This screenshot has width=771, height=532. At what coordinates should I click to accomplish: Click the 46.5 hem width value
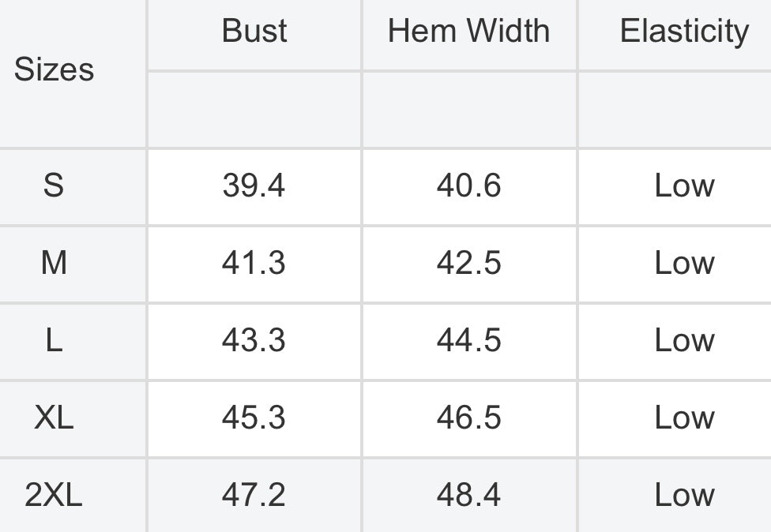pos(469,418)
